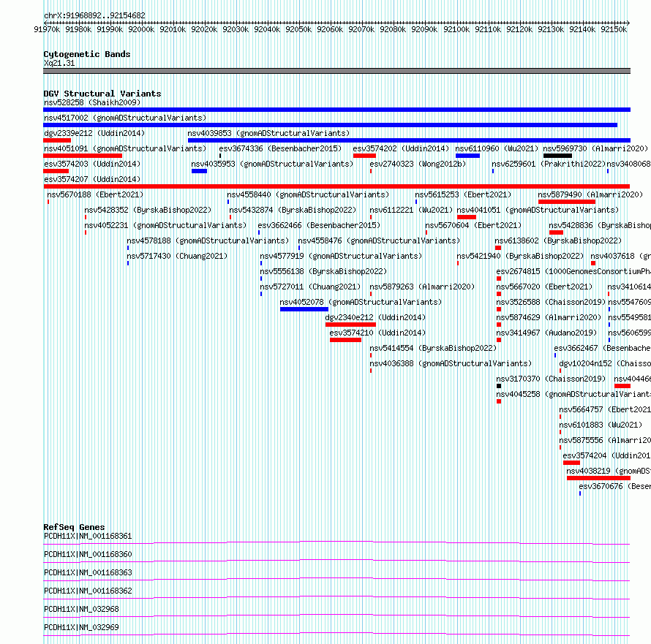Open the nsv5421940 (ByrskaBishop2022) label
Image resolution: width=651 pixels, height=644 pixels.
520,256
